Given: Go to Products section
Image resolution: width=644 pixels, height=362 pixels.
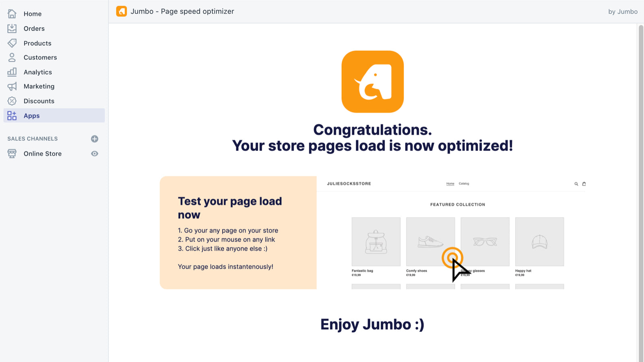Looking at the screenshot, I should coord(37,43).
